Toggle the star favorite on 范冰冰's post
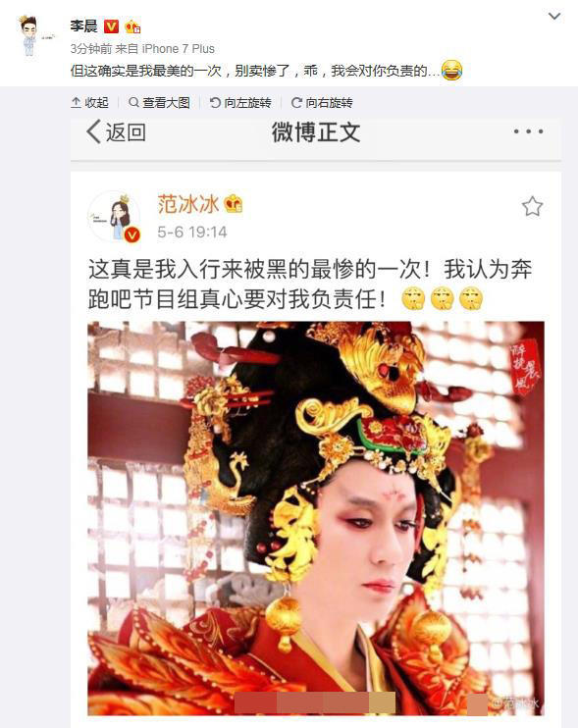Screen dimensions: 578x728 click(x=532, y=207)
